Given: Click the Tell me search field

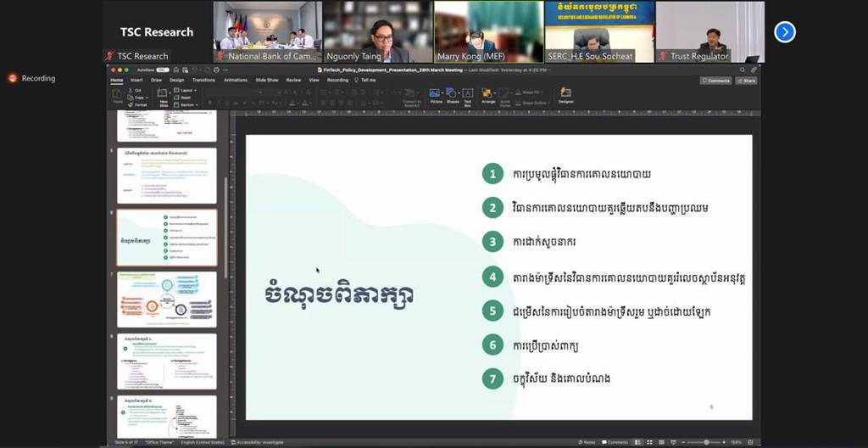Looking at the screenshot, I should [365, 80].
